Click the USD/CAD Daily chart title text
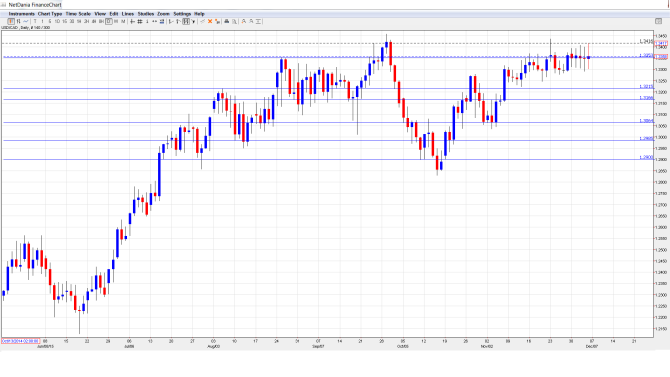This screenshot has height=377, width=670. 26,28
